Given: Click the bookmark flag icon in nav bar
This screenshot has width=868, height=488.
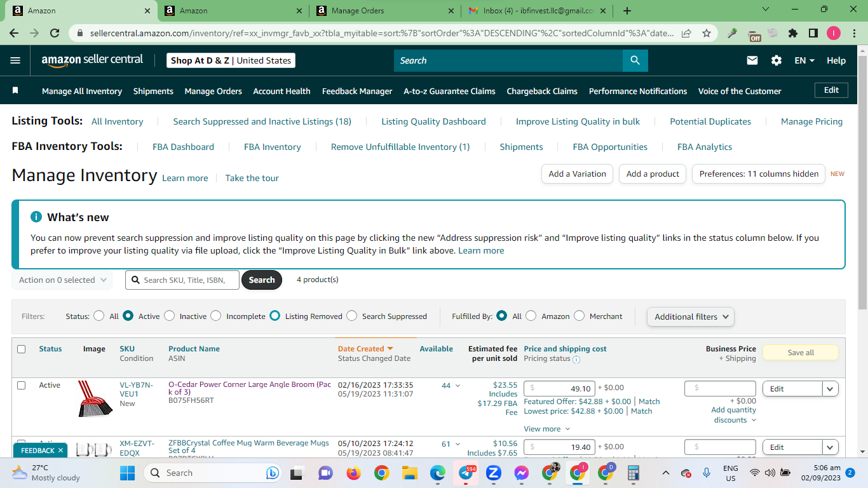Looking at the screenshot, I should [x=15, y=91].
